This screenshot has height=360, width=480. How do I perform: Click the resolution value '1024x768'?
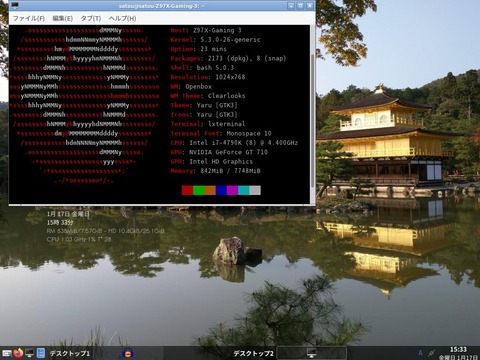(x=230, y=77)
